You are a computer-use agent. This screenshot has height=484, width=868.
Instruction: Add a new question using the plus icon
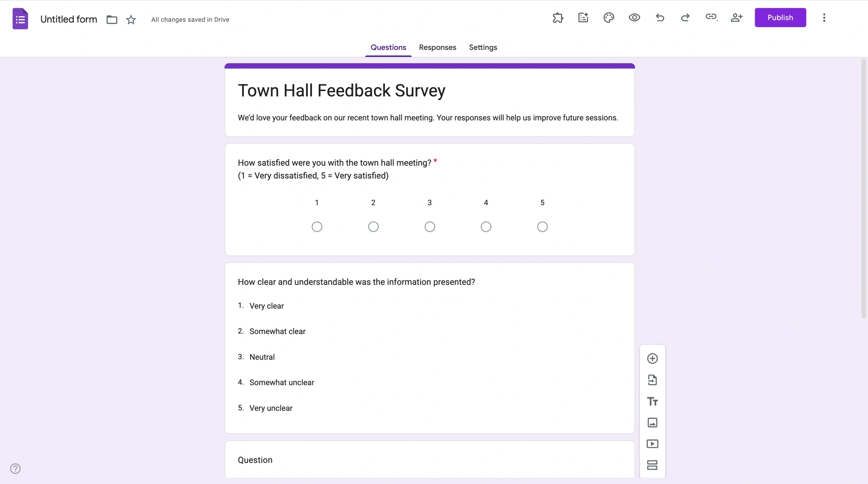coord(652,358)
